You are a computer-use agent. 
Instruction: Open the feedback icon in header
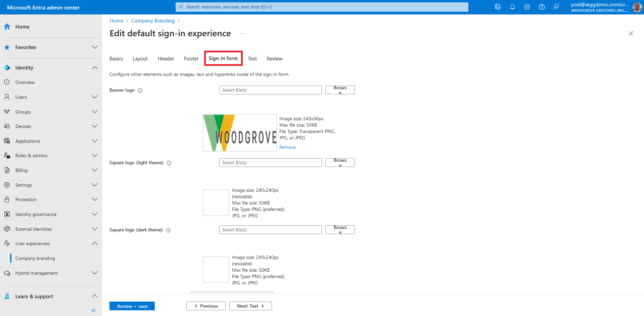(x=556, y=7)
